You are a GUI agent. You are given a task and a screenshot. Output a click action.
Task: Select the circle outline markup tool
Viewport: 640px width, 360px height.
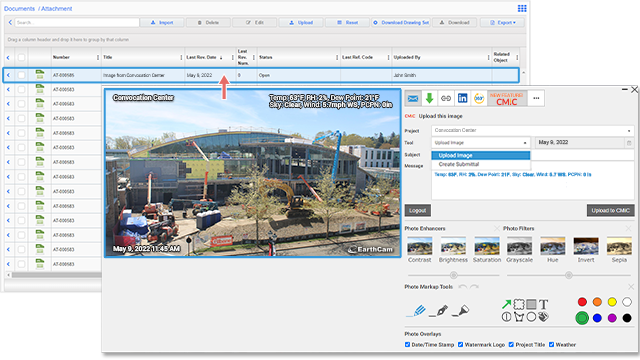click(531, 317)
